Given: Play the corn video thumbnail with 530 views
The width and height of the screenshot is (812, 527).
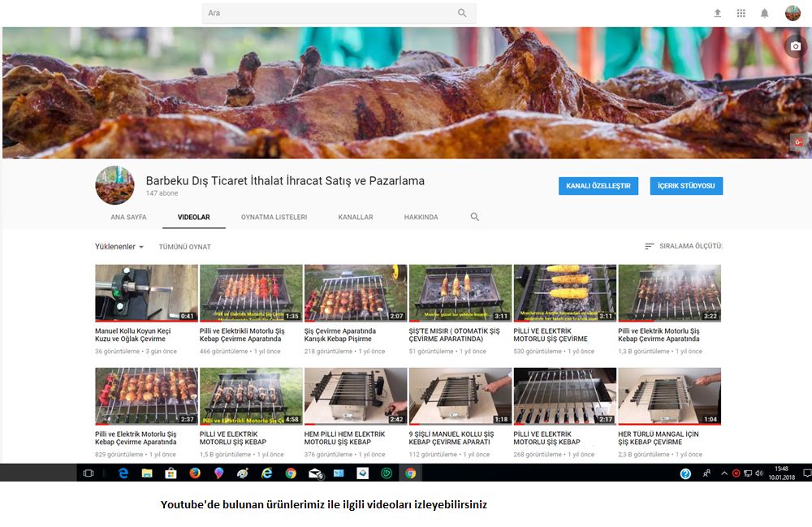Looking at the screenshot, I should point(565,293).
